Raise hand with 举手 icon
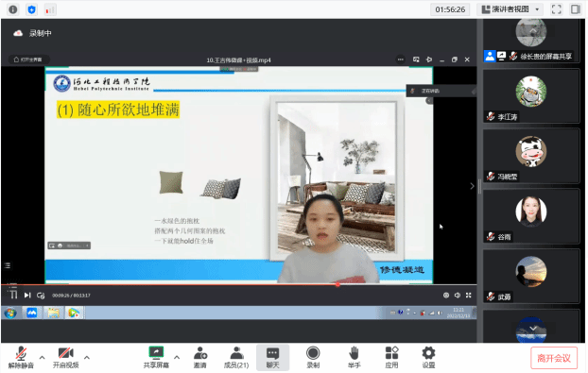The image size is (588, 373). (x=354, y=357)
